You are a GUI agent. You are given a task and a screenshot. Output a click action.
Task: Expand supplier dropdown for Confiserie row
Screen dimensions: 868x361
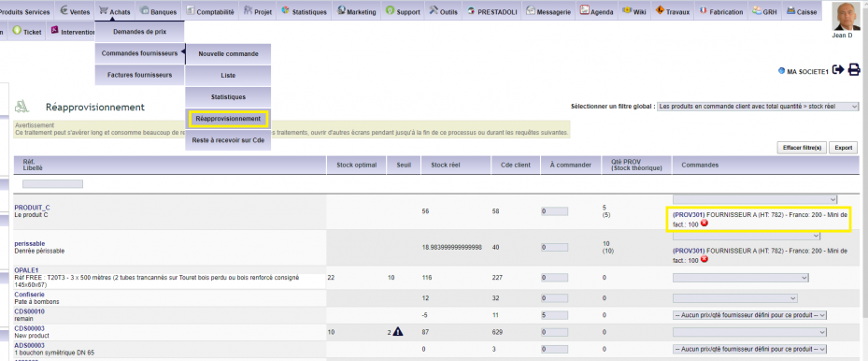[x=734, y=298]
